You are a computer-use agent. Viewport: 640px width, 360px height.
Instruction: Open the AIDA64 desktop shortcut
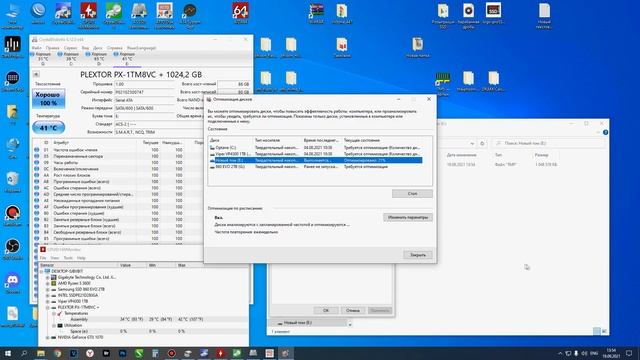click(240, 13)
